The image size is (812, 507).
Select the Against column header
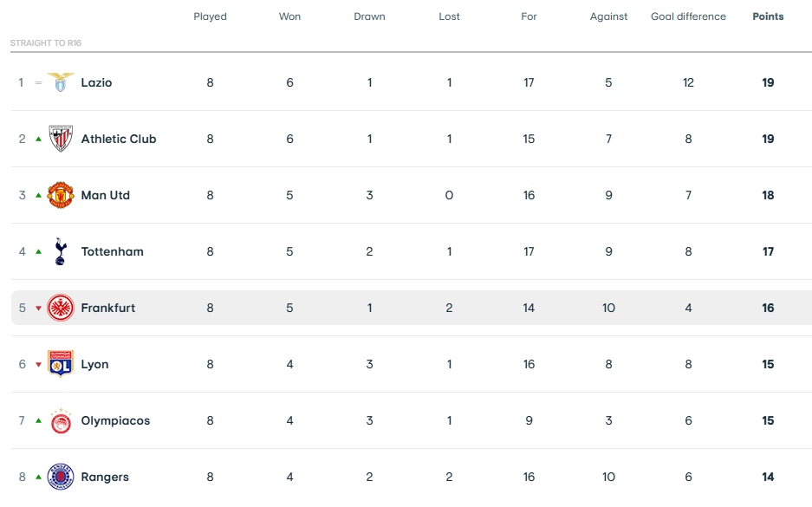click(608, 16)
